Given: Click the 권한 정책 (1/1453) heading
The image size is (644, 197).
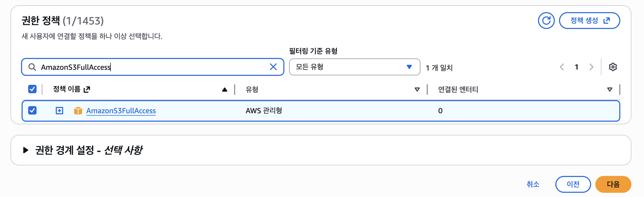Looking at the screenshot, I should click(63, 21).
